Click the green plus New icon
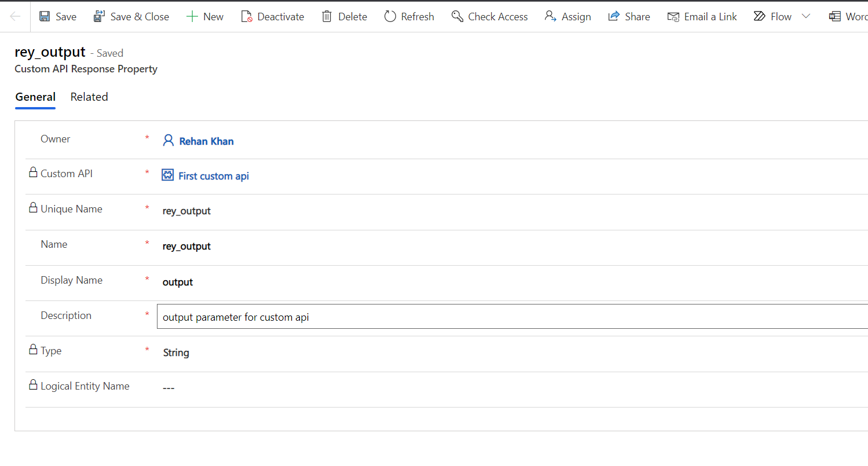The image size is (868, 466). coord(192,17)
